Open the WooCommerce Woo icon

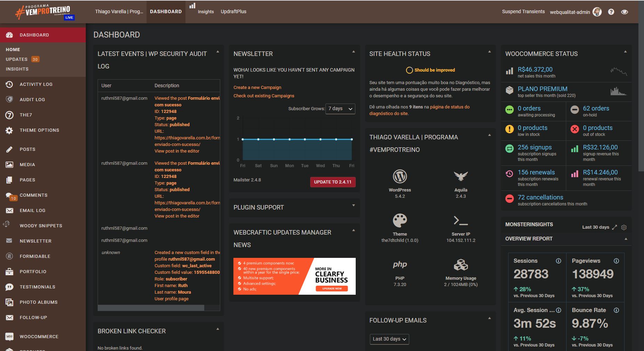pos(9,336)
